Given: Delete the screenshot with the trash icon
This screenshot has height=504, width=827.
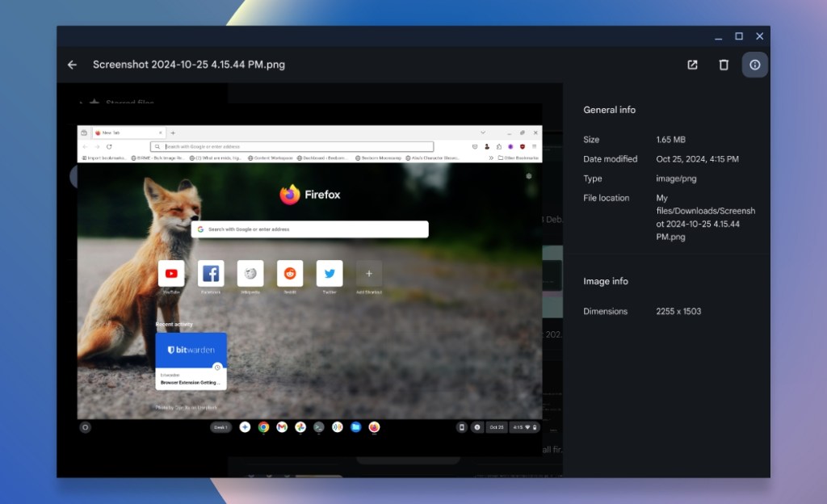Looking at the screenshot, I should [724, 65].
